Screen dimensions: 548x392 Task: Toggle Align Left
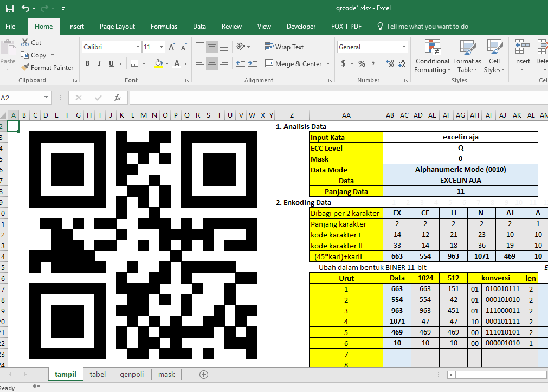click(200, 63)
